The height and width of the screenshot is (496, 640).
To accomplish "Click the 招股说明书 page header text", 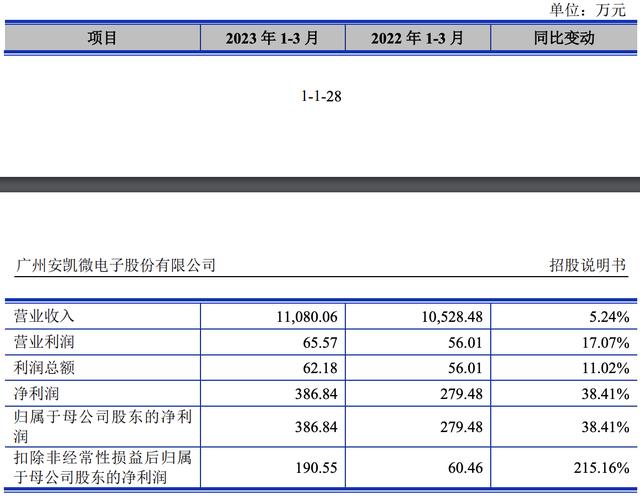I will 587,265.
